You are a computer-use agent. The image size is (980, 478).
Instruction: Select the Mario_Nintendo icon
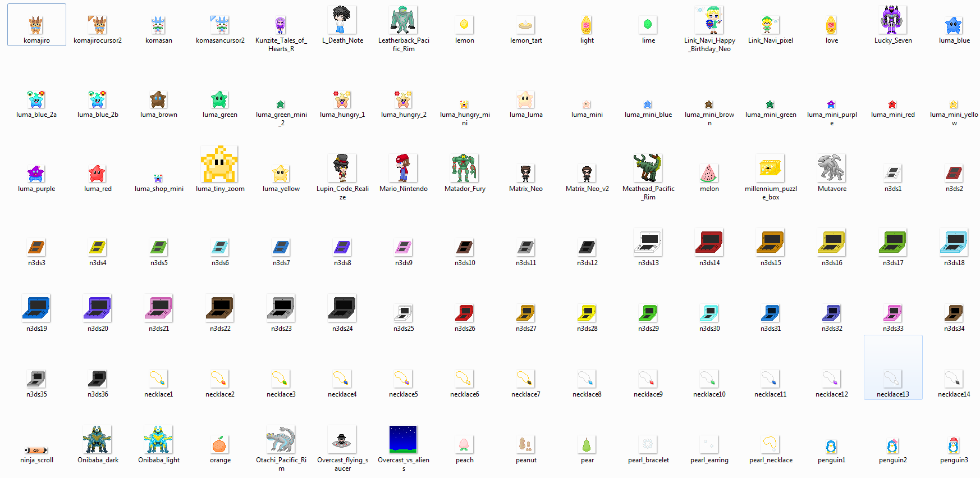[x=403, y=168]
